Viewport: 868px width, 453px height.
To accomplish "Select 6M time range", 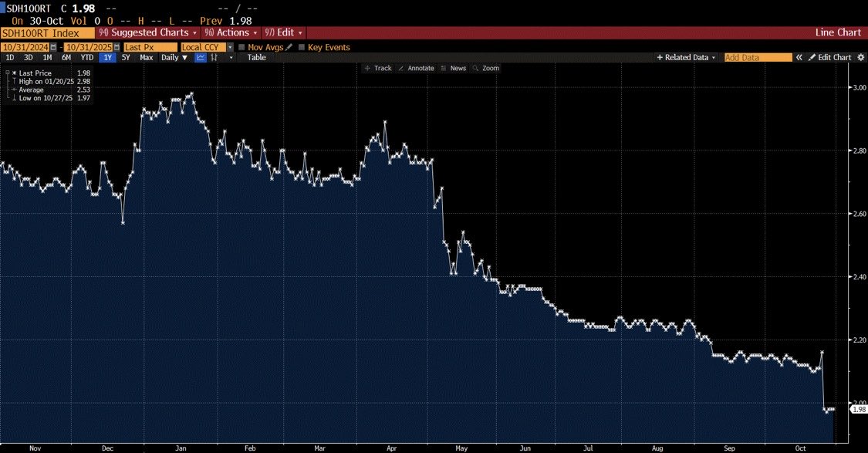I will coord(66,58).
